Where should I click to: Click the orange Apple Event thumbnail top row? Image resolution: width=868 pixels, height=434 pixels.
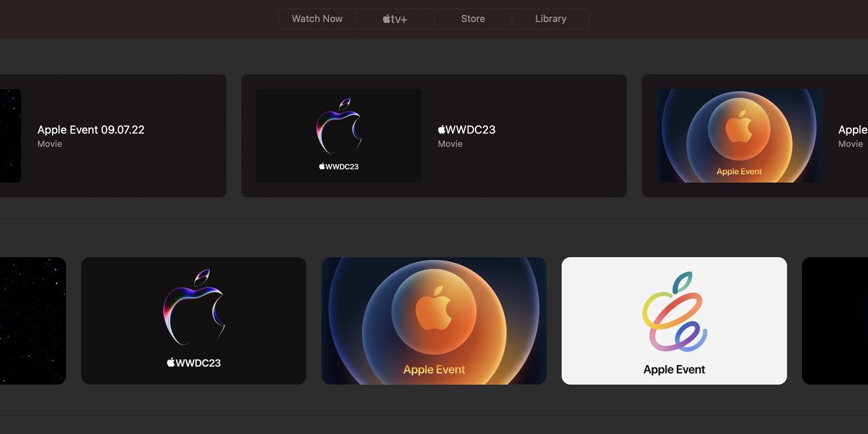pyautogui.click(x=739, y=135)
